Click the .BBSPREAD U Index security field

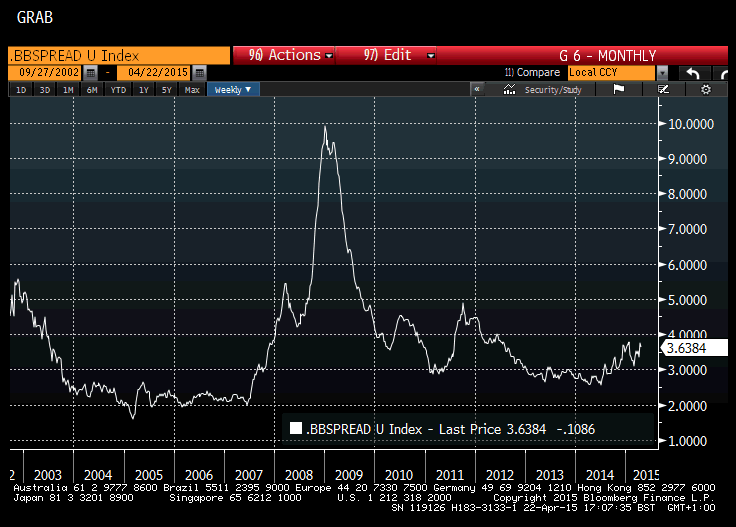click(119, 55)
